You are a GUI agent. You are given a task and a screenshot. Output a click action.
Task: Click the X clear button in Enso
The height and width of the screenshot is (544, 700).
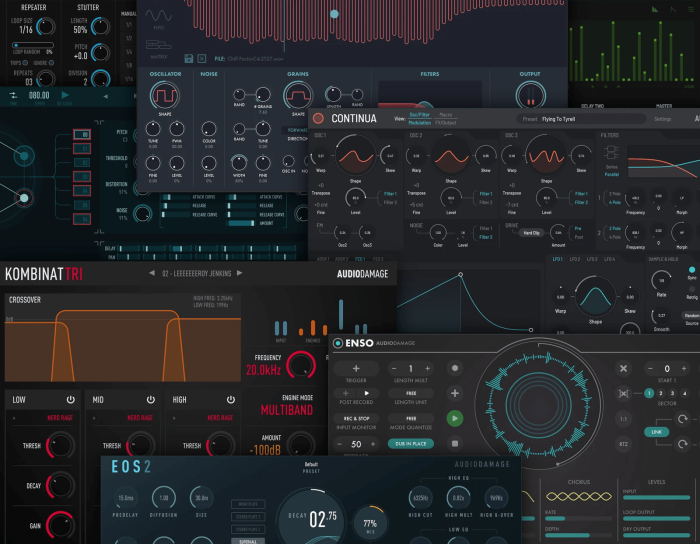click(x=623, y=368)
